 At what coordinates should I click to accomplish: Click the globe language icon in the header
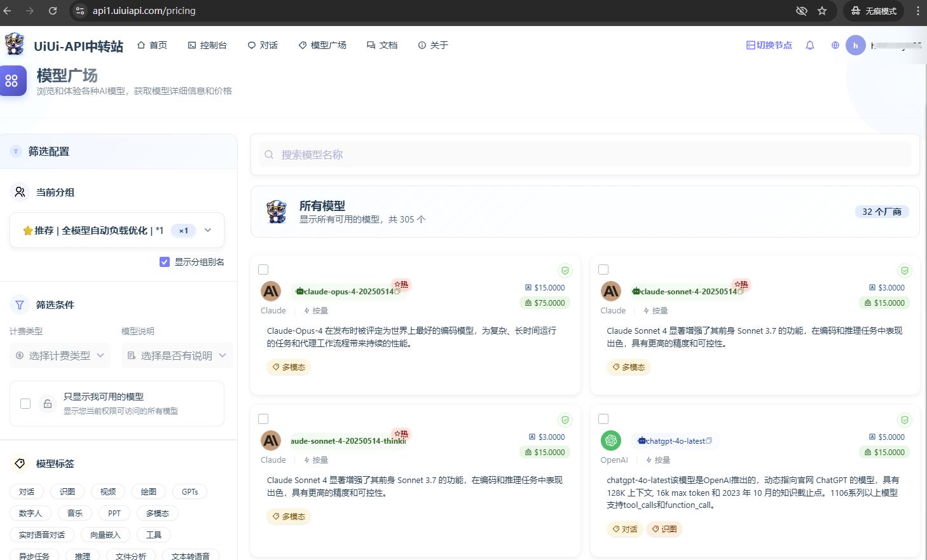coord(835,45)
